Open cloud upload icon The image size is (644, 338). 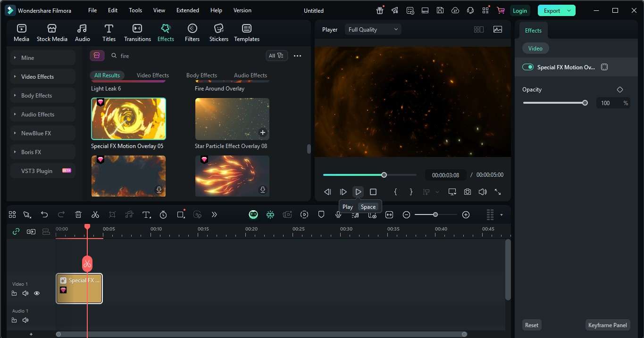455,10
